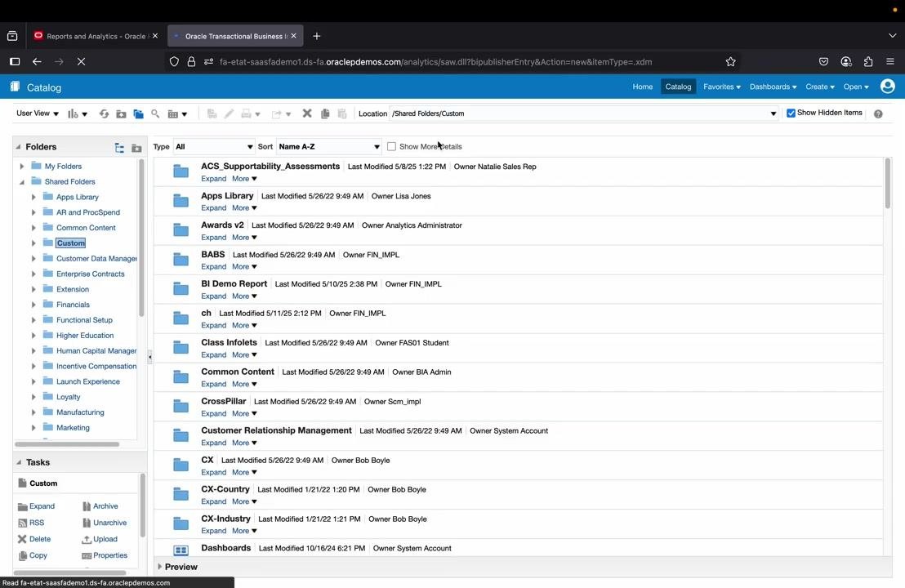Click the Unarchive task in Tasks panel
This screenshot has width=905, height=588.
pyautogui.click(x=105, y=523)
